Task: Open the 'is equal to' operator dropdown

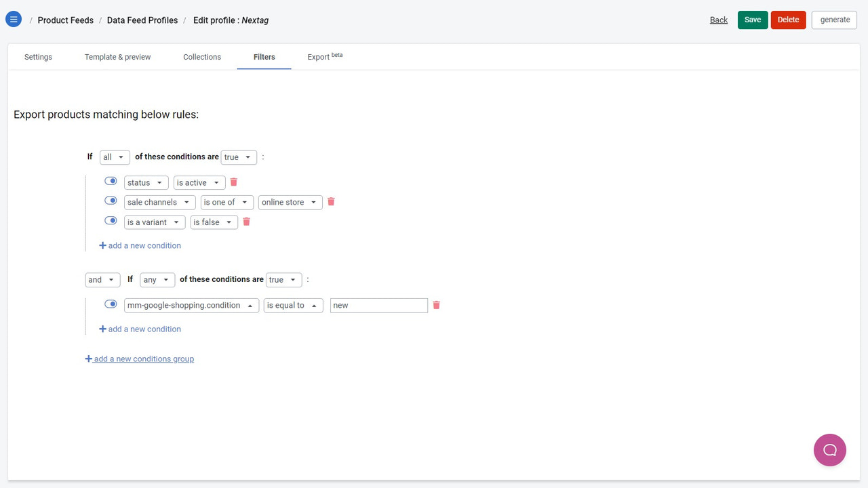Action: [x=293, y=305]
